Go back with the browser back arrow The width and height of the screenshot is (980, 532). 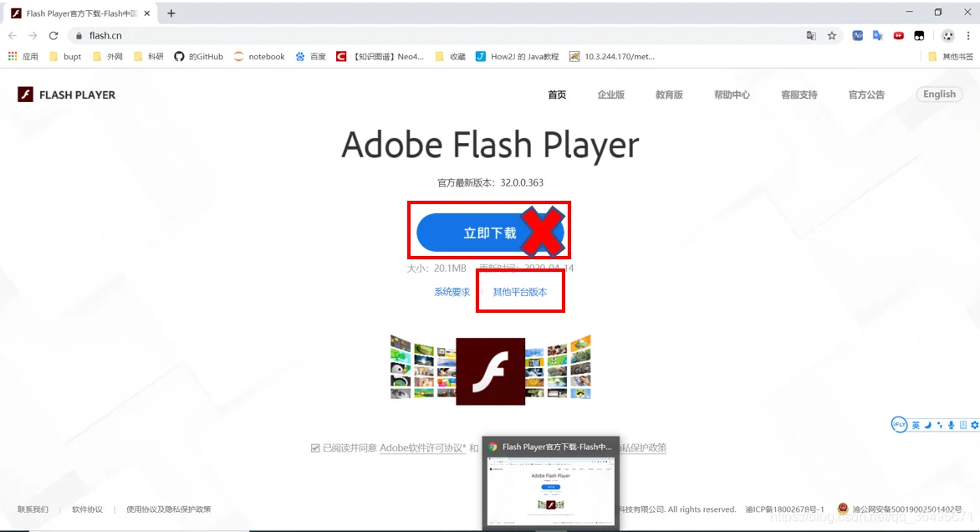pos(13,36)
